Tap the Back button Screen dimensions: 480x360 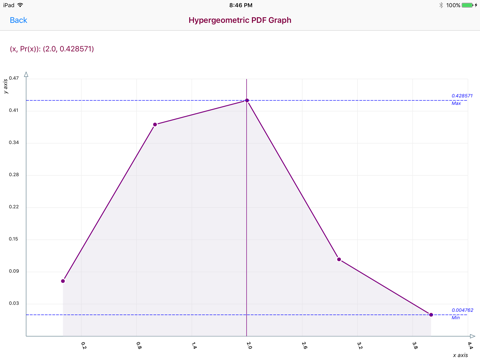(x=18, y=20)
